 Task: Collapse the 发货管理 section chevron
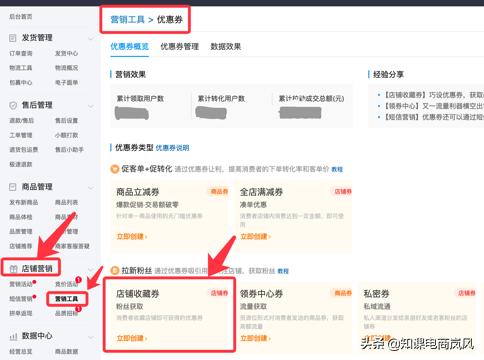pyautogui.click(x=91, y=38)
